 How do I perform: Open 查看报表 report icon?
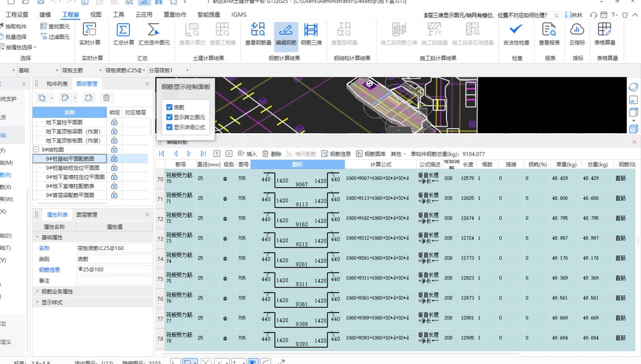pyautogui.click(x=549, y=30)
